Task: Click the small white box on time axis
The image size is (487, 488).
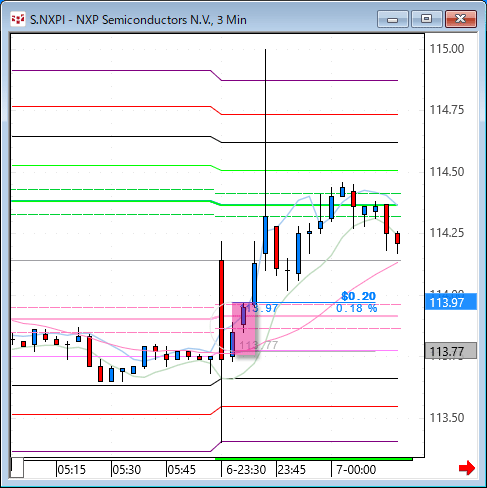Action: pyautogui.click(x=17, y=468)
